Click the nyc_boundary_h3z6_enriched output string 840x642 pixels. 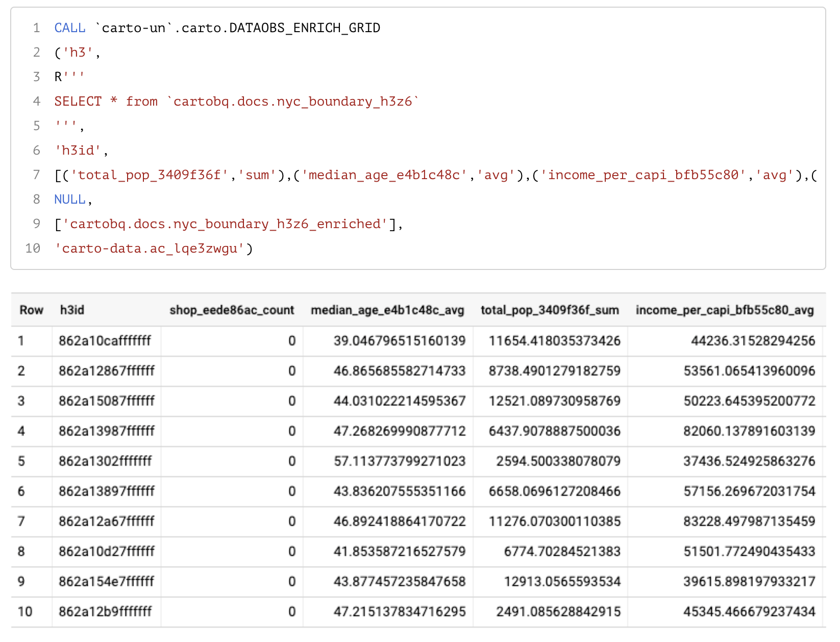click(x=225, y=224)
